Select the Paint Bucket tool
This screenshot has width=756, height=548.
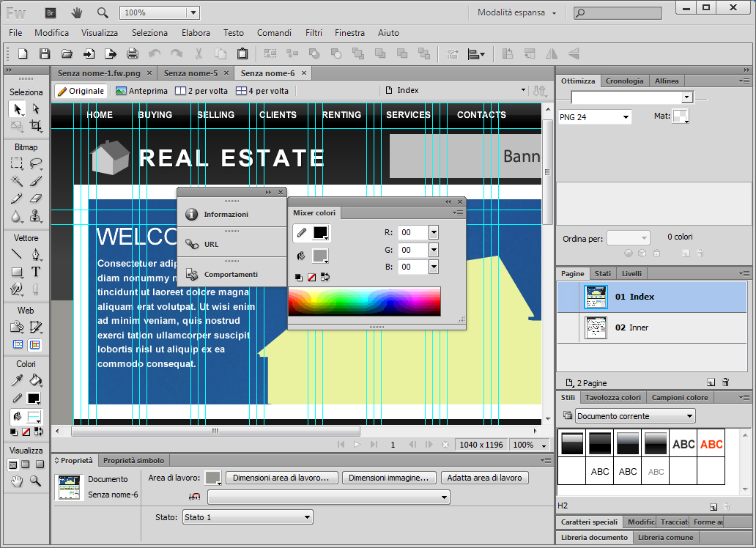(35, 380)
